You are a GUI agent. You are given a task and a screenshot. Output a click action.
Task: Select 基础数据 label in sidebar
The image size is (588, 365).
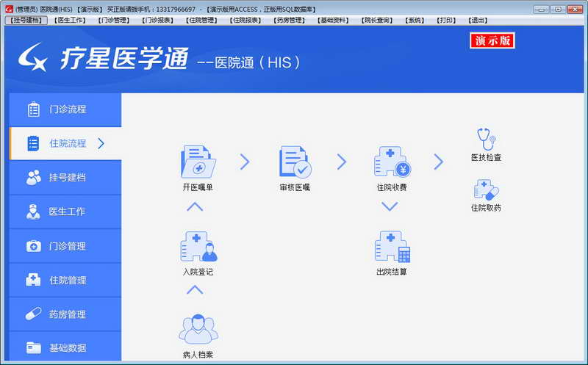68,348
